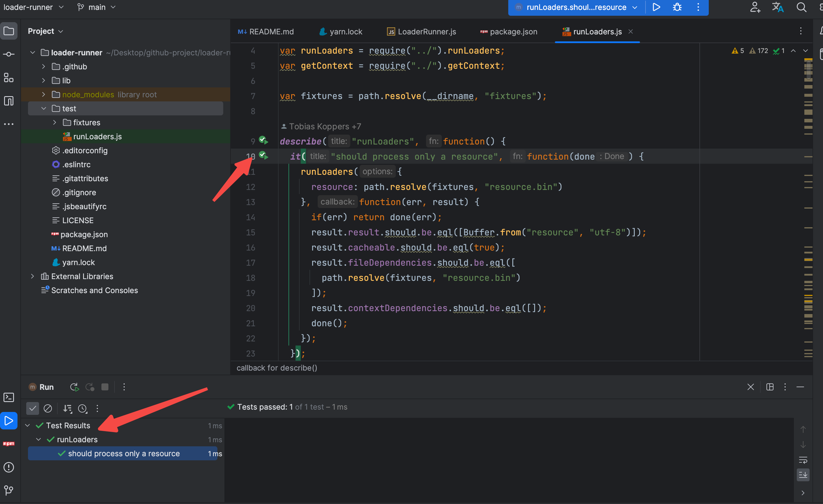Toggle Show Ignored tests button
The height and width of the screenshot is (504, 823).
click(48, 408)
